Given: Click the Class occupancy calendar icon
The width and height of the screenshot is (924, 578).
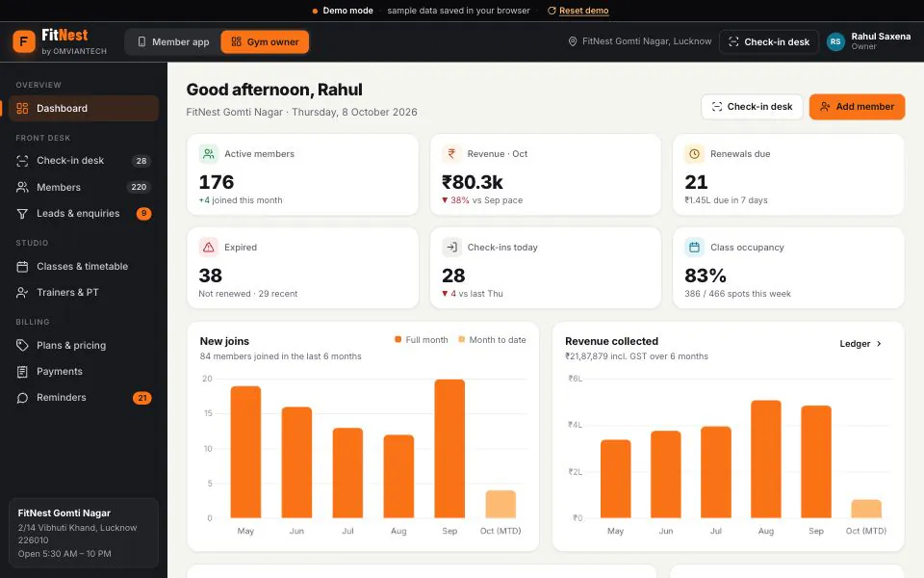Looking at the screenshot, I should click(694, 248).
